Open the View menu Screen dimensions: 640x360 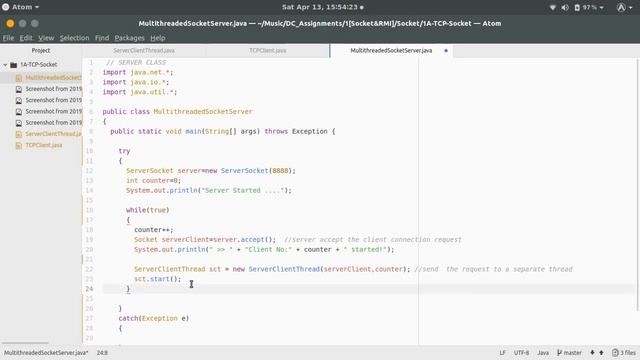(46, 38)
